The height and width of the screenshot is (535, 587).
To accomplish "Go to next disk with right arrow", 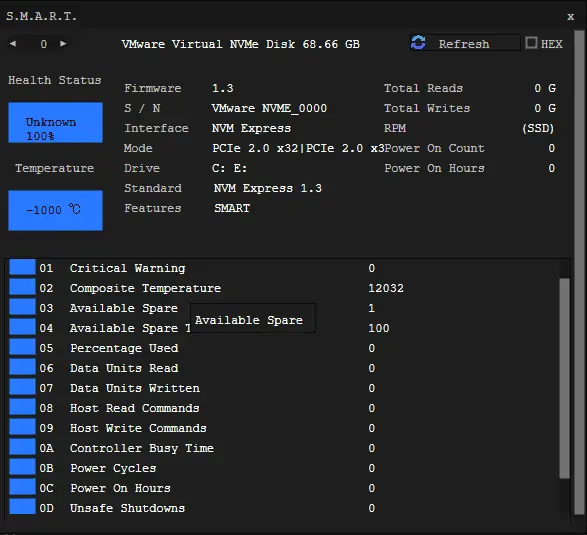I will (63, 43).
